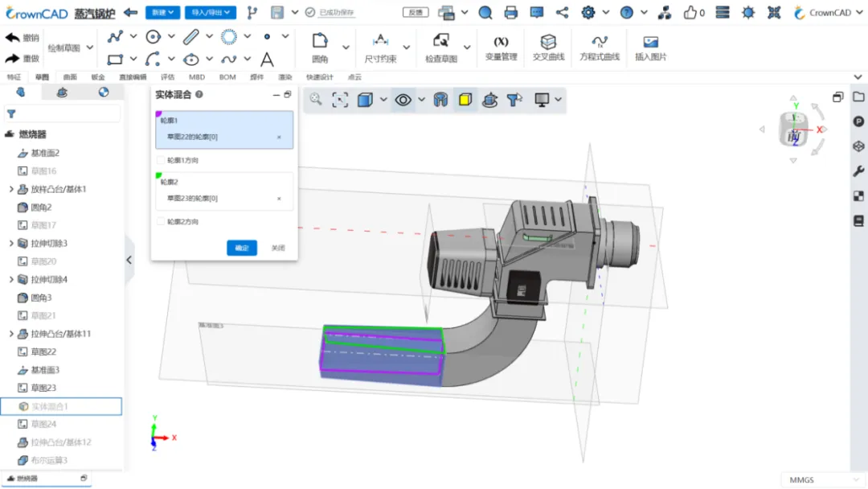Click the section view icon in view toolbar
Image resolution: width=868 pixels, height=489 pixels.
click(x=440, y=100)
